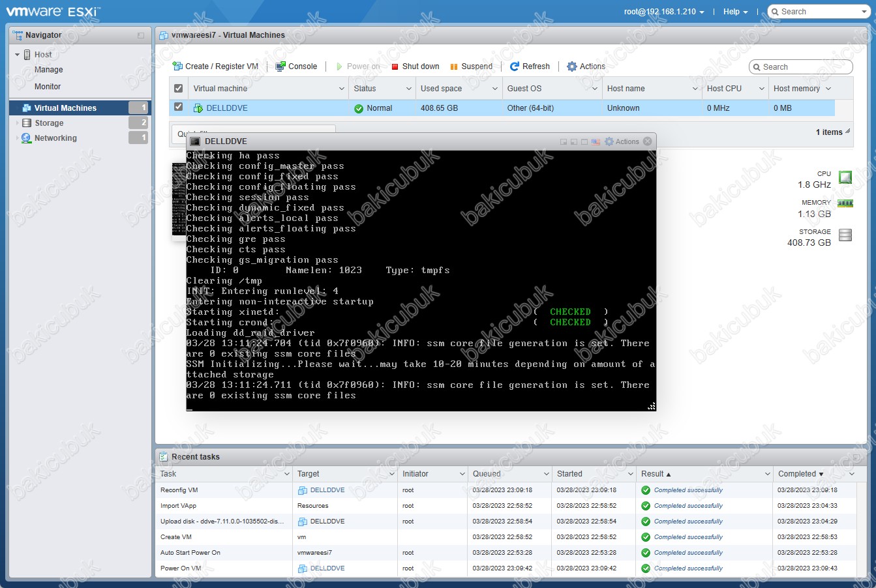Click the virtual machines Search field
876x588 pixels.
pos(801,67)
